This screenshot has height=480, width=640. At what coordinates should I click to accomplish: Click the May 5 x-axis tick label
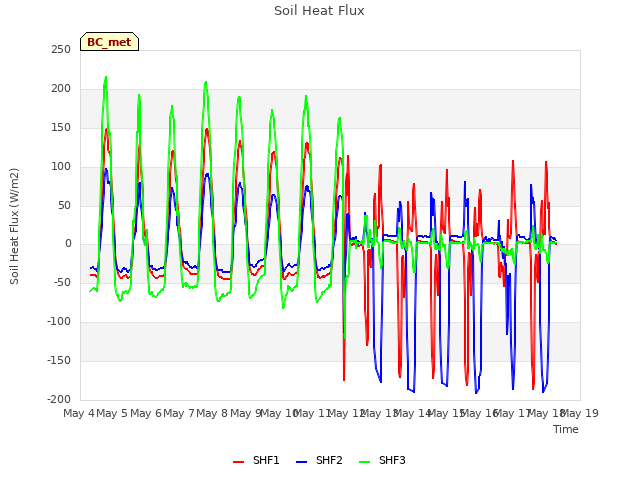click(x=112, y=413)
